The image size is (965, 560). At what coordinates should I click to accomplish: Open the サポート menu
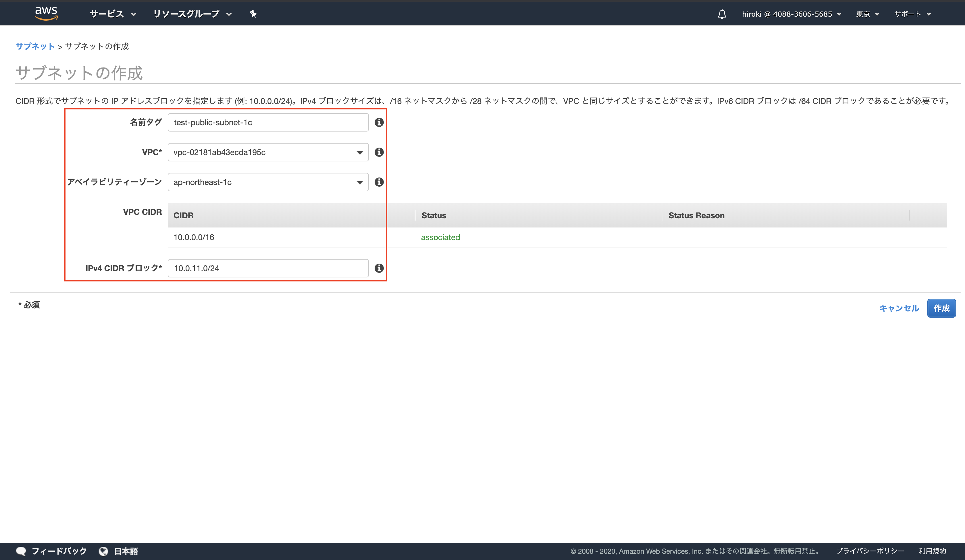click(x=912, y=14)
